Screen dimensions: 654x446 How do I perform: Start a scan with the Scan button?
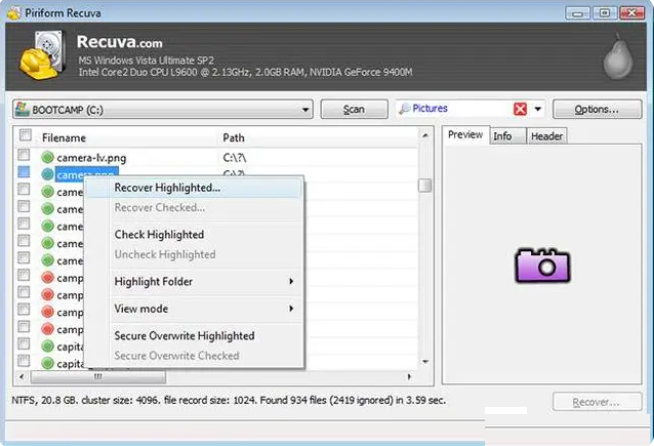354,109
